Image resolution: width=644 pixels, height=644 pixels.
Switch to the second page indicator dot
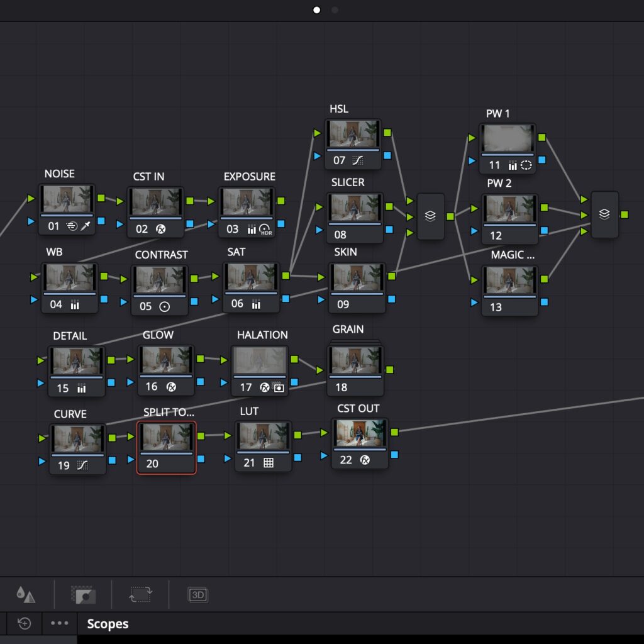point(335,10)
